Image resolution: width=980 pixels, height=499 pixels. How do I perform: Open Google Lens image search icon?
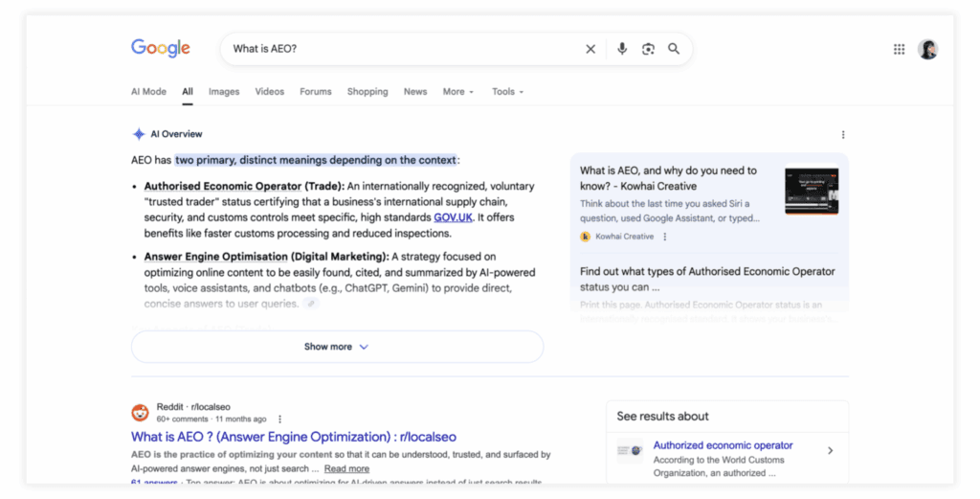pos(648,49)
